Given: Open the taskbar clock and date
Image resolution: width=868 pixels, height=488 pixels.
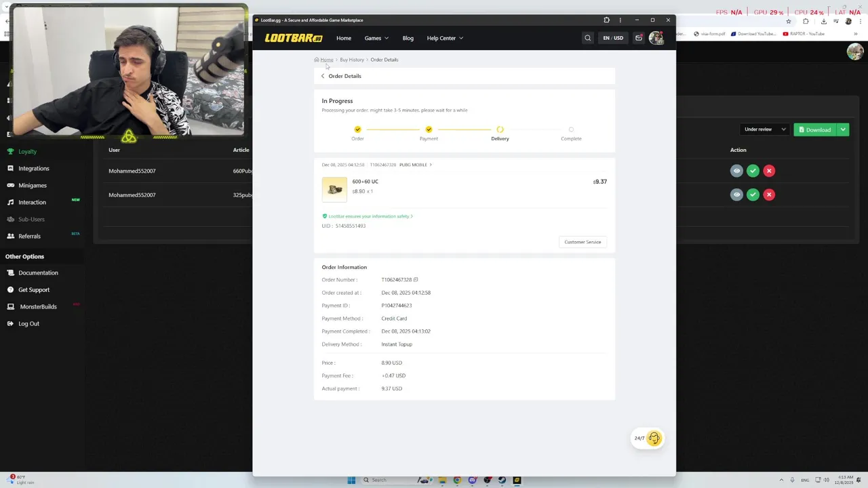Looking at the screenshot, I should [844, 480].
